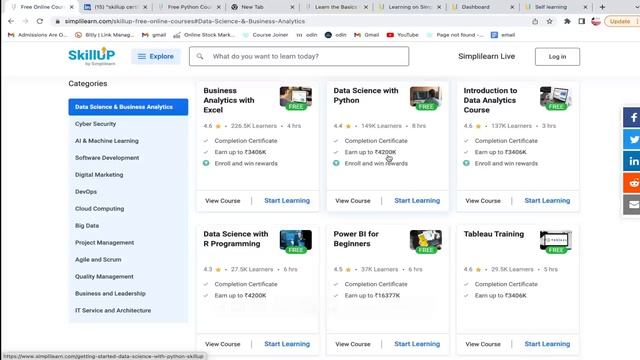Go back in browser history
The image size is (640, 360).
(x=11, y=21)
